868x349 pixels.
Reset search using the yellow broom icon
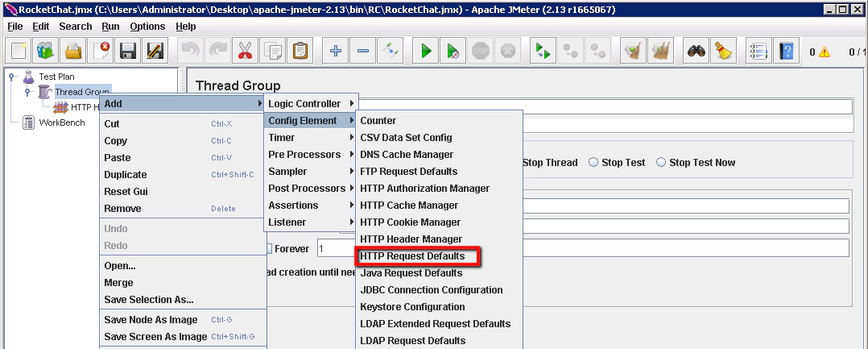(723, 51)
